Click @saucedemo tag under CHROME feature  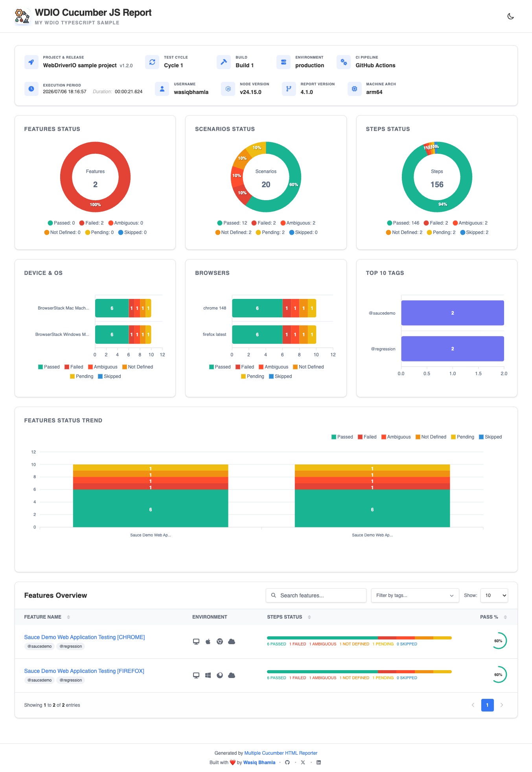click(x=39, y=646)
